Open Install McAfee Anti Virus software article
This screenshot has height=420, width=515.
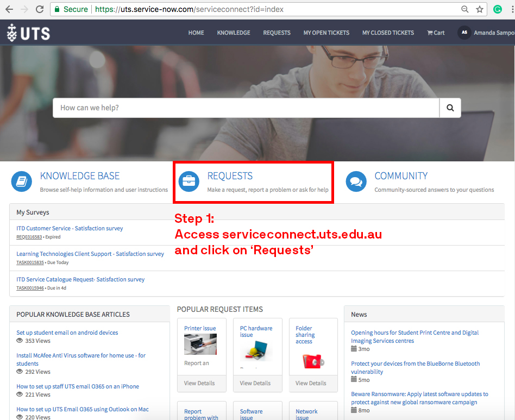point(81,360)
